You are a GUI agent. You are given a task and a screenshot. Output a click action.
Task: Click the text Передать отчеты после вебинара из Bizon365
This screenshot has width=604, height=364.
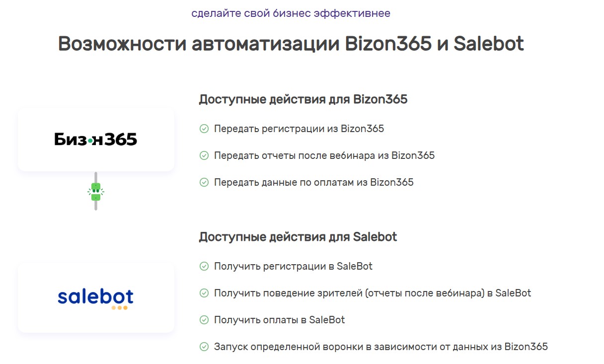(324, 156)
